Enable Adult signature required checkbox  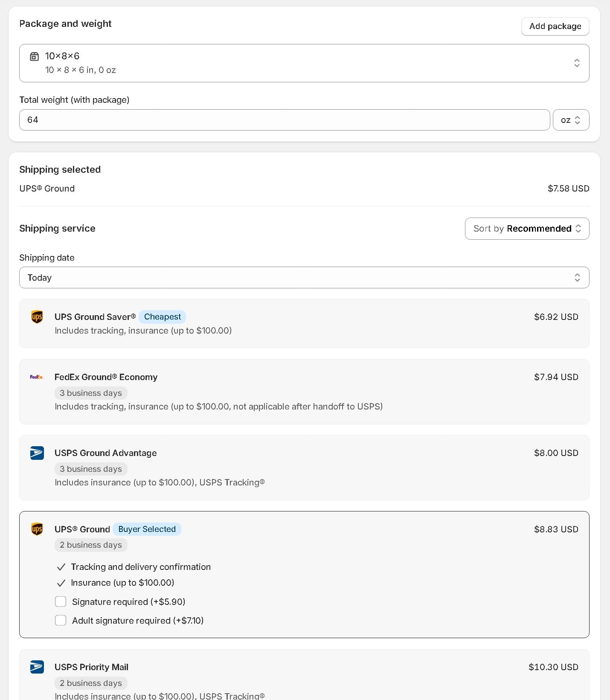click(61, 620)
